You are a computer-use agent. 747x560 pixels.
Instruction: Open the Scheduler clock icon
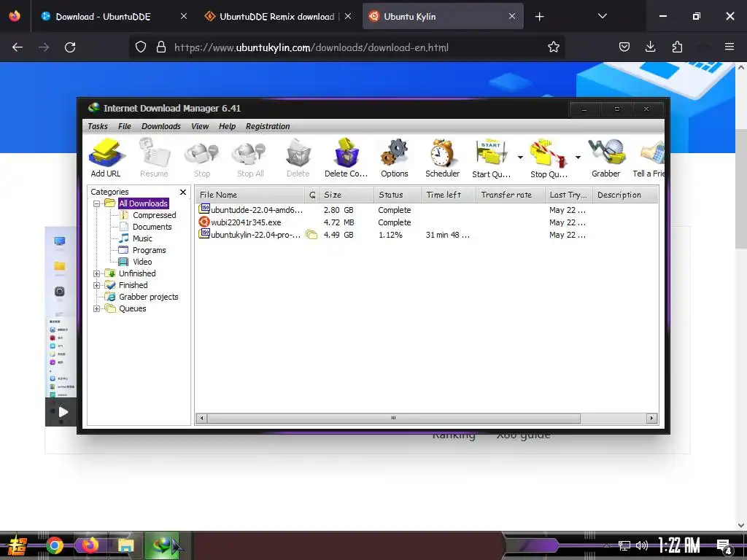tap(442, 157)
